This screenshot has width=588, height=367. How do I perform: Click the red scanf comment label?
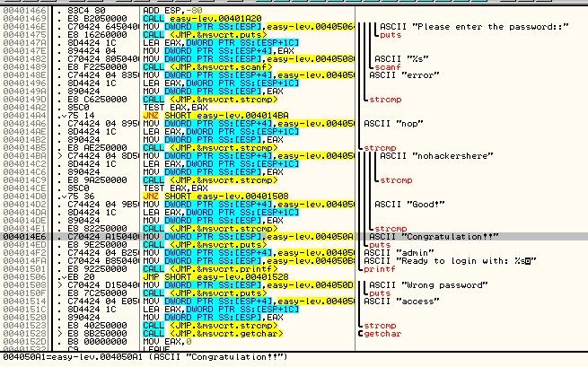click(x=388, y=67)
